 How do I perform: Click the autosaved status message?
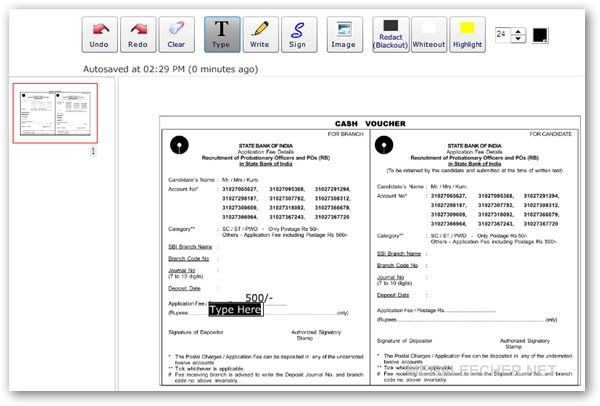[171, 69]
